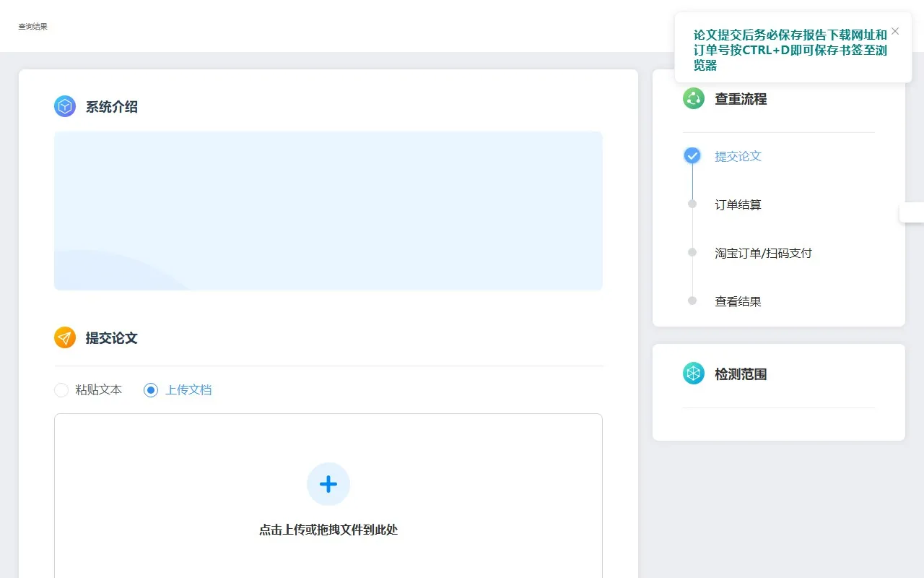
Task: Click the notification text about saving report URL
Action: coord(790,50)
